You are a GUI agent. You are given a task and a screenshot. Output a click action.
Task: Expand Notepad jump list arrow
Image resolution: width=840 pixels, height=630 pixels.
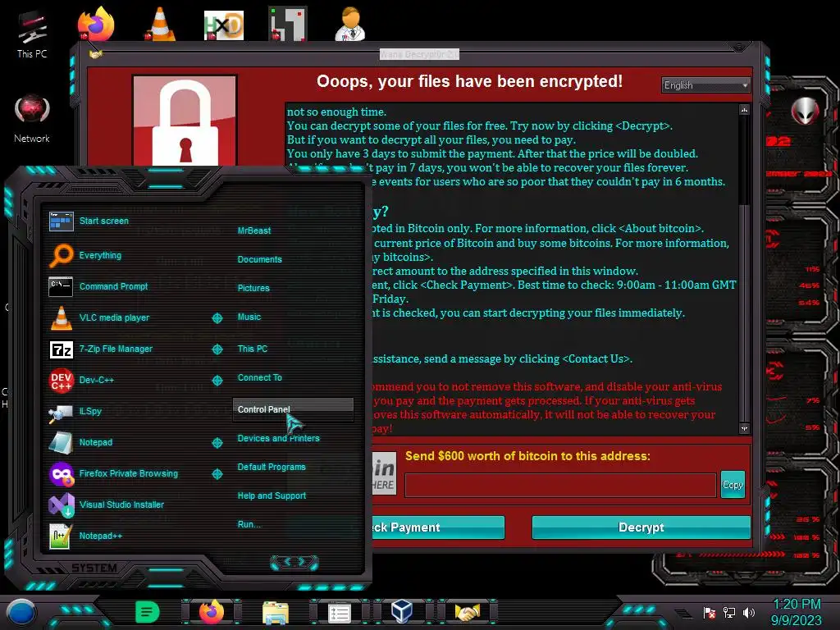[217, 443]
